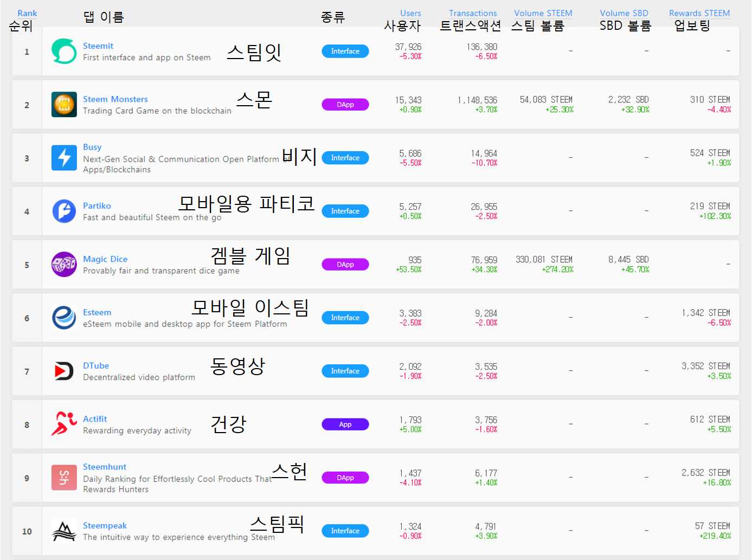Click the Steemit green bubble logo icon
752x560 pixels.
64,52
